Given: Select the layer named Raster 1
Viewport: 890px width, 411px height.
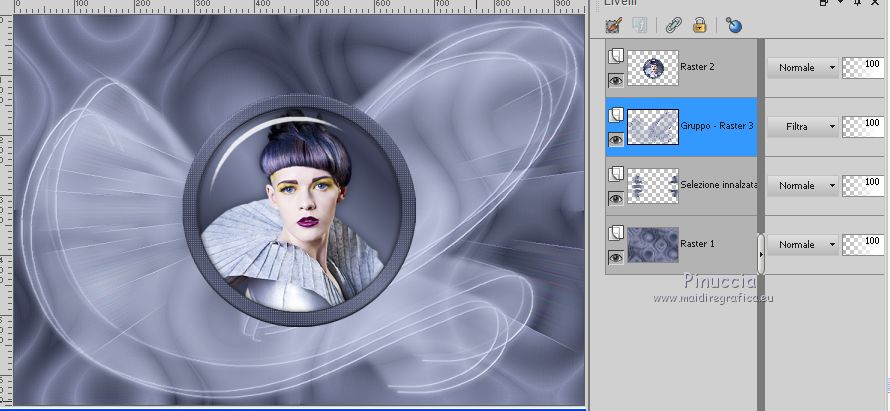Looking at the screenshot, I should point(697,244).
